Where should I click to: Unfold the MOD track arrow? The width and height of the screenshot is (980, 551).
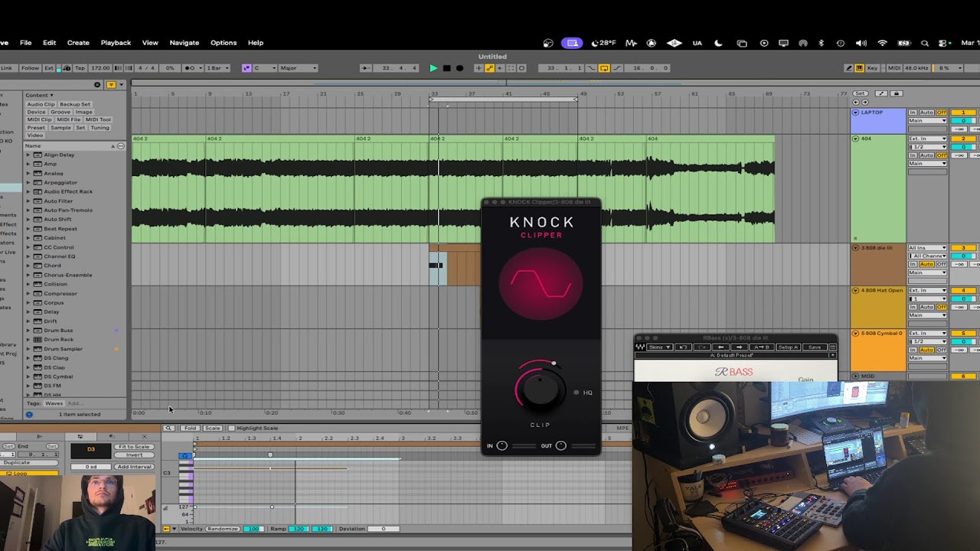(x=855, y=376)
